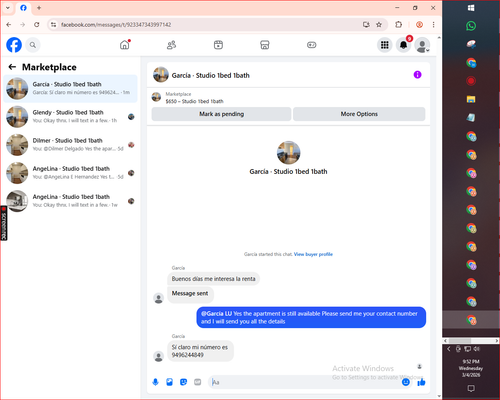This screenshot has height=400, width=500.
Task: Select the Facebook browser tab
Action: (x=23, y=8)
